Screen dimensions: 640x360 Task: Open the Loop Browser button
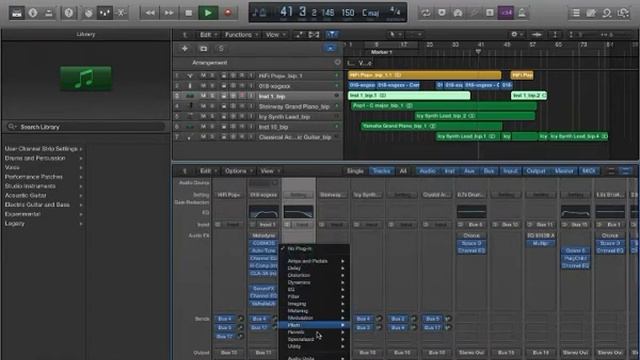(607, 13)
